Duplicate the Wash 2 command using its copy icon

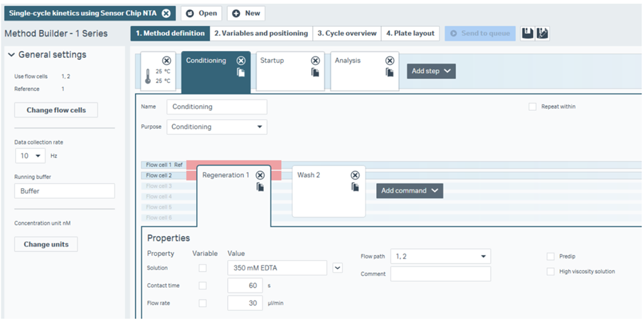pos(355,187)
